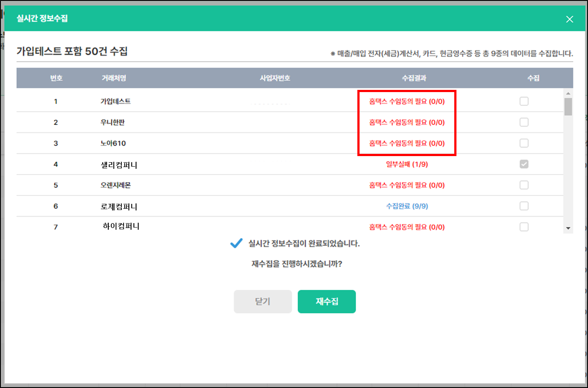Close the 실시간 정보수집 dialog with X
The image size is (588, 388).
coord(569,19)
